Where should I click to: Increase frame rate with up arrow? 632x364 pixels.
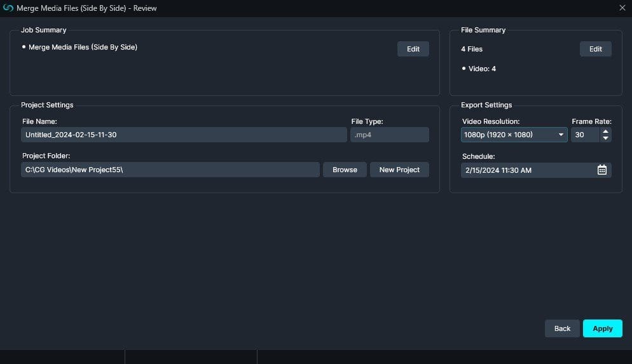(605, 131)
